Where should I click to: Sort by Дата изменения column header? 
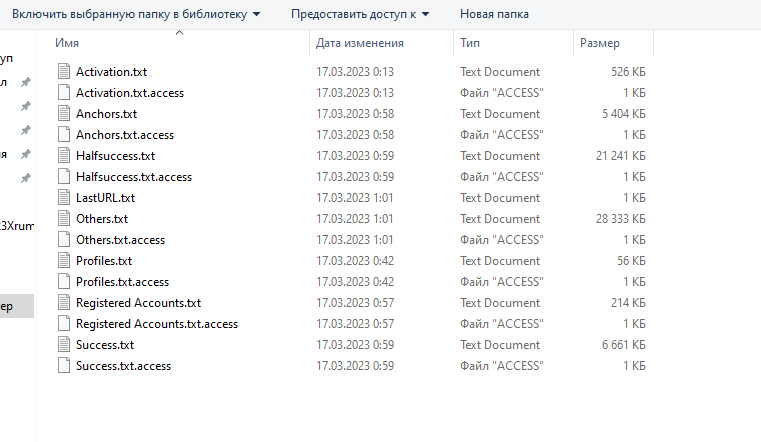pyautogui.click(x=359, y=44)
